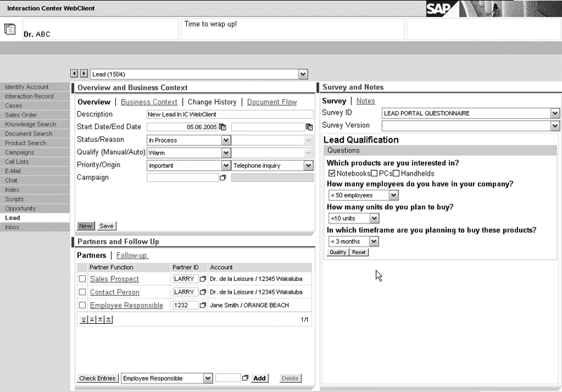The height and width of the screenshot is (392, 562).
Task: Click the Campaign input field
Action: [183, 178]
